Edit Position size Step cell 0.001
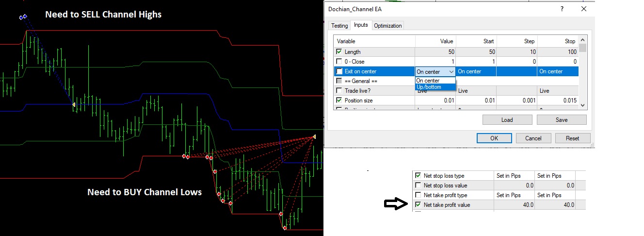This screenshot has height=236, width=644. click(x=517, y=101)
